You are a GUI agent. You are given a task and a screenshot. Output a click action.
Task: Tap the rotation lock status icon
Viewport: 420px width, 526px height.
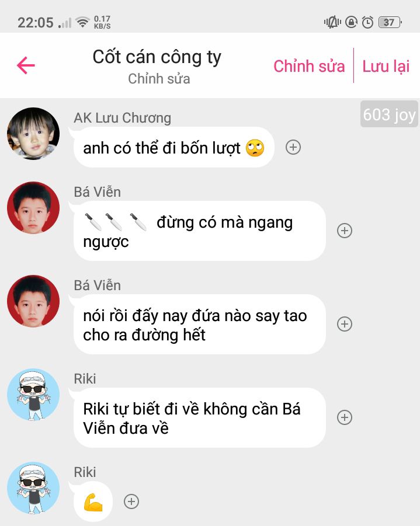point(351,22)
